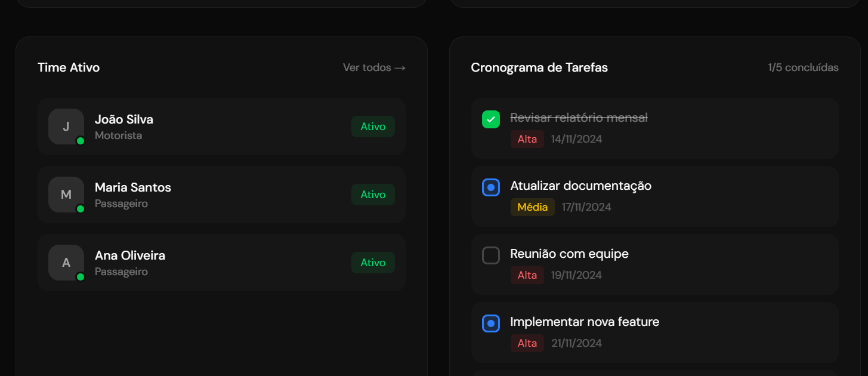Screen dimensions: 868x376
Task: Click Maria Santos's avatar with M initial
Action: tap(66, 195)
